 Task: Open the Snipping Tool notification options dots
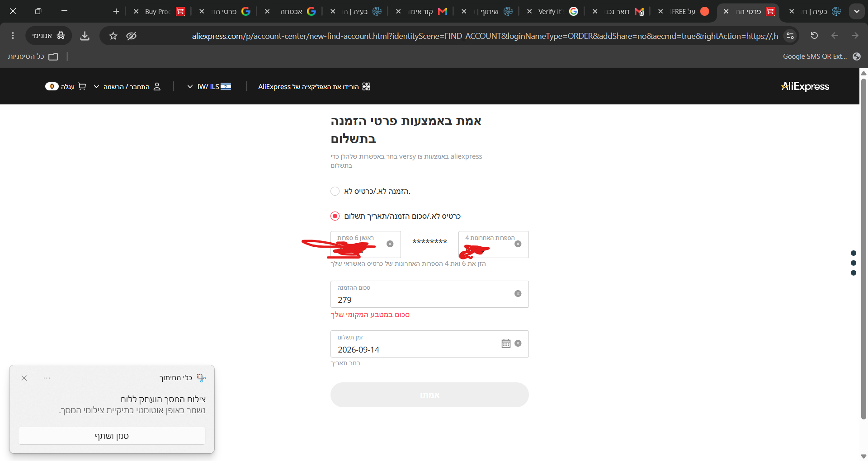click(x=47, y=378)
